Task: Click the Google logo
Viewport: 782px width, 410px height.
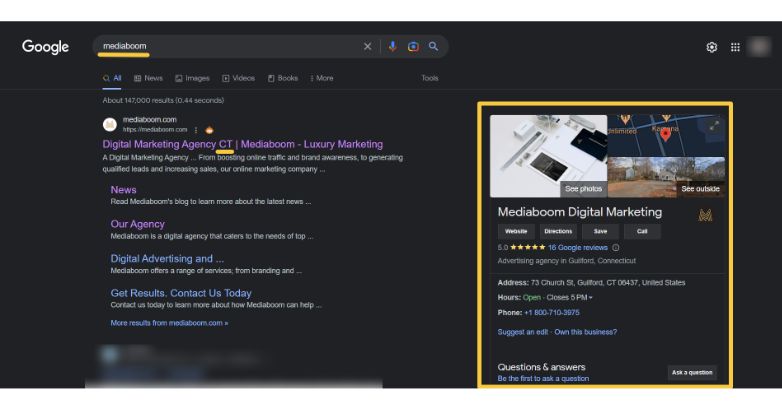Action: click(x=45, y=47)
